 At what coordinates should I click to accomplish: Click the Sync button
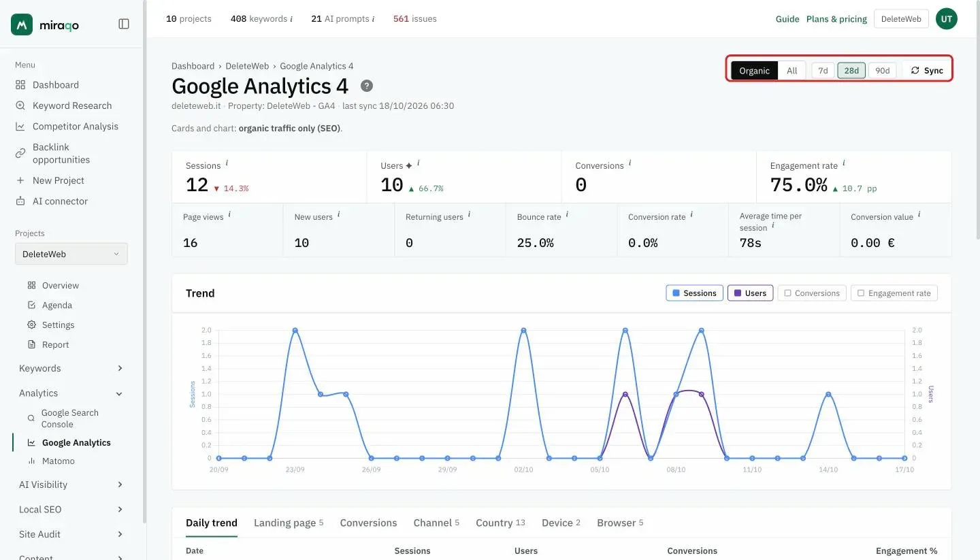pos(927,71)
